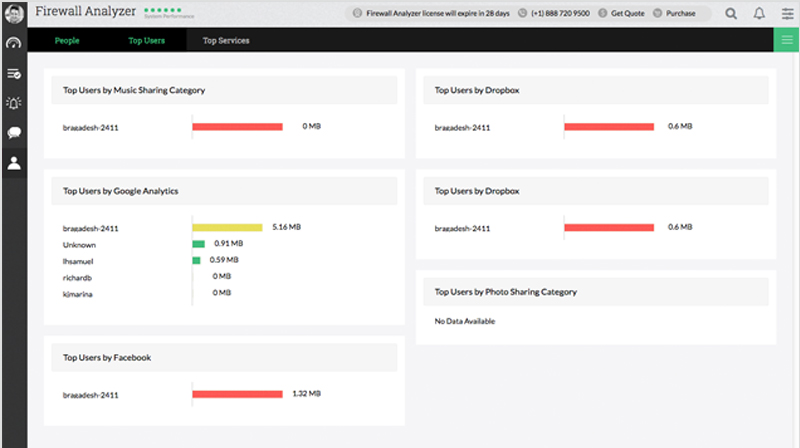The width and height of the screenshot is (800, 448).
Task: Open the alarms siren sidebar icon
Action: tap(14, 103)
